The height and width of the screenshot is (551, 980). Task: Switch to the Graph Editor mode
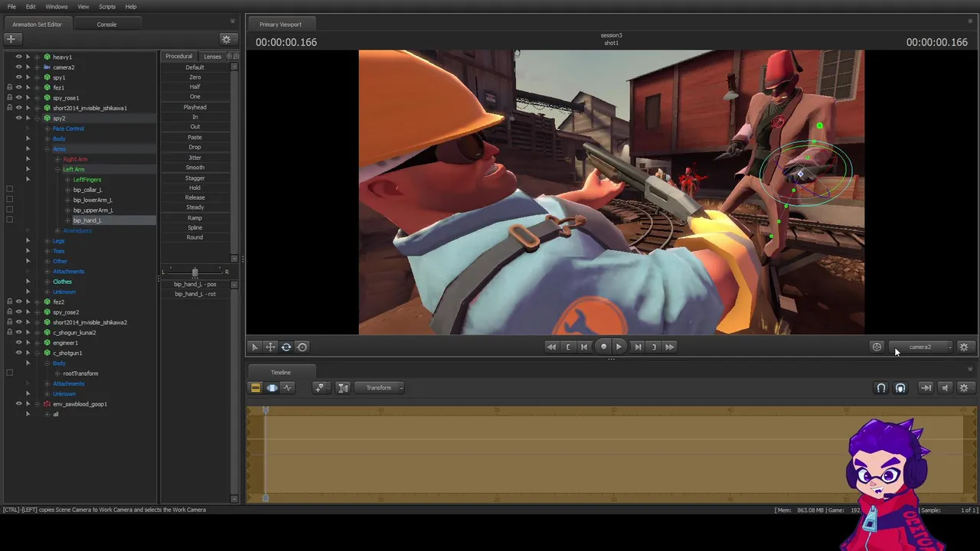288,388
